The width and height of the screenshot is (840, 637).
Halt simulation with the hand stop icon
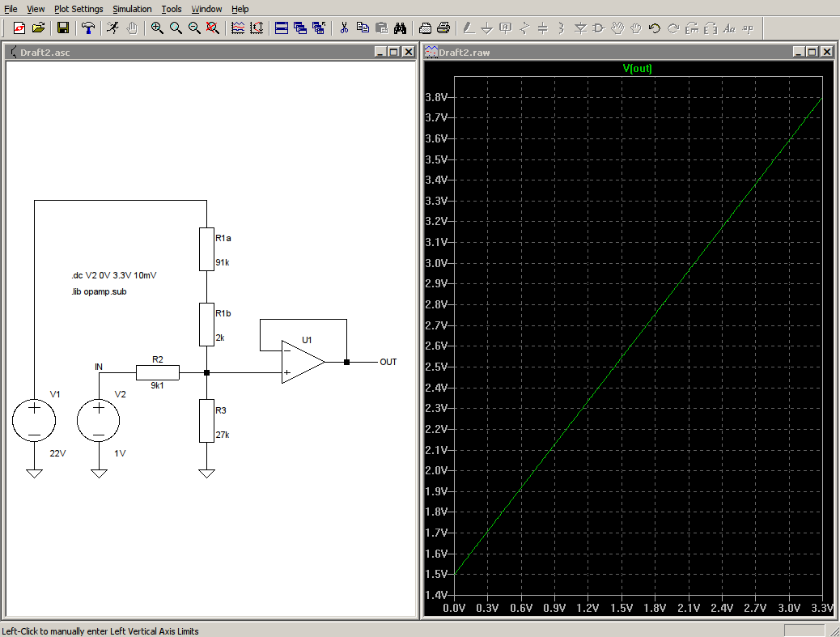(132, 28)
